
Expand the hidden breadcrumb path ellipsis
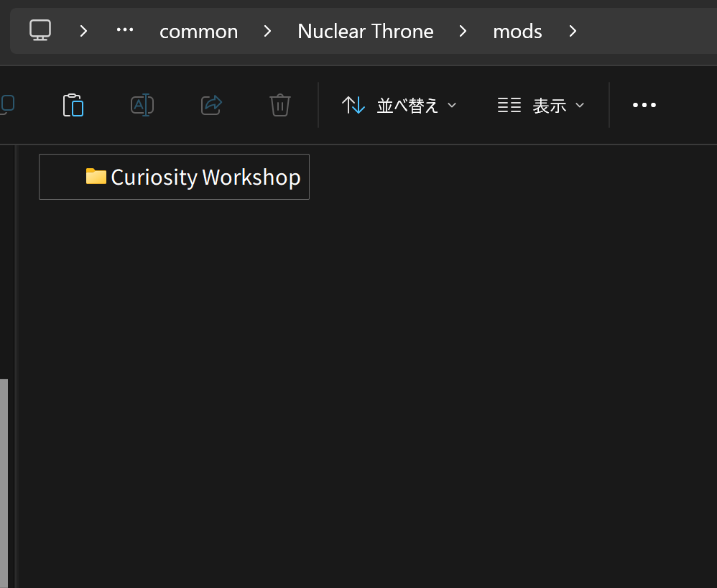pyautogui.click(x=125, y=30)
